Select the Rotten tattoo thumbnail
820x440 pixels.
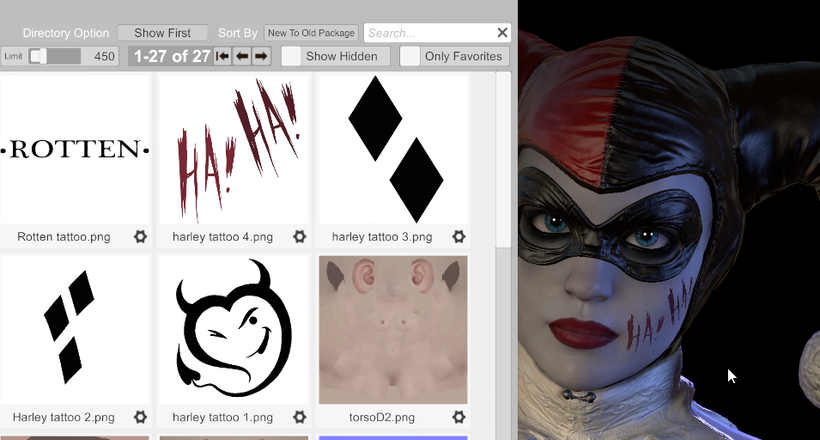click(x=75, y=150)
